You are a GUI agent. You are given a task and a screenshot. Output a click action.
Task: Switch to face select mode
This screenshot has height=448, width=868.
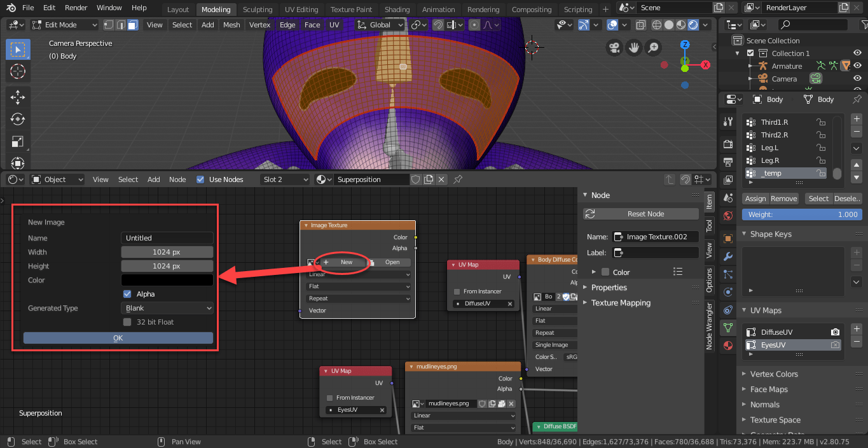[x=132, y=25]
